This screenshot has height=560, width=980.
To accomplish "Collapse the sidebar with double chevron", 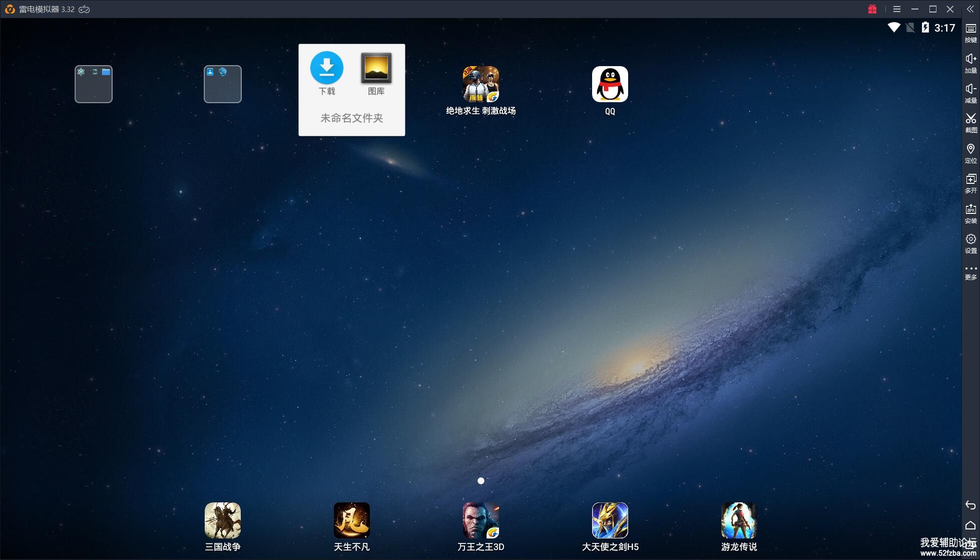I will coord(970,9).
